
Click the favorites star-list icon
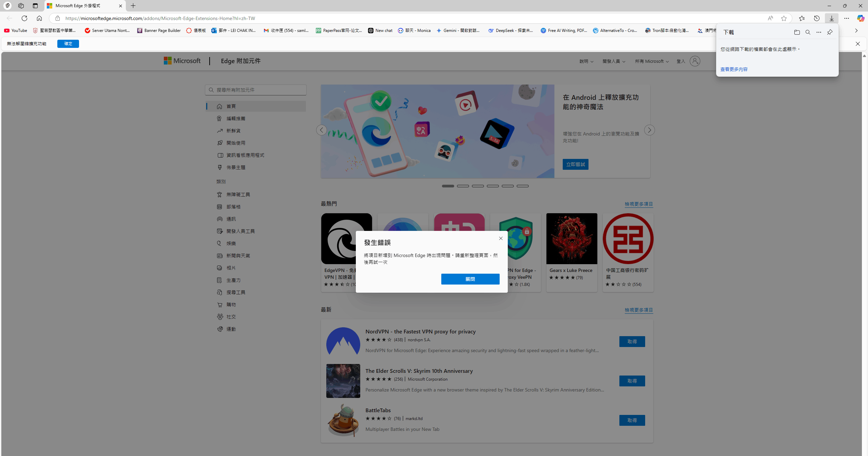tap(802, 18)
